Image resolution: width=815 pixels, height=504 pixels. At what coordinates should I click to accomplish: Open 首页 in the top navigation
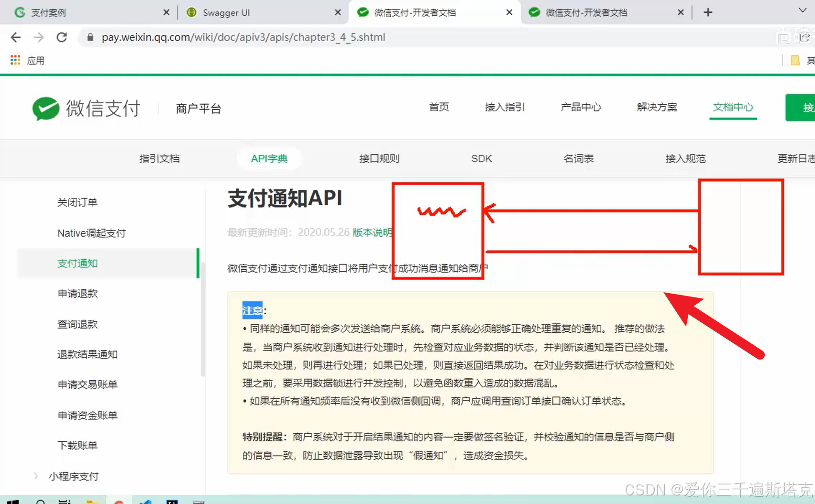439,107
